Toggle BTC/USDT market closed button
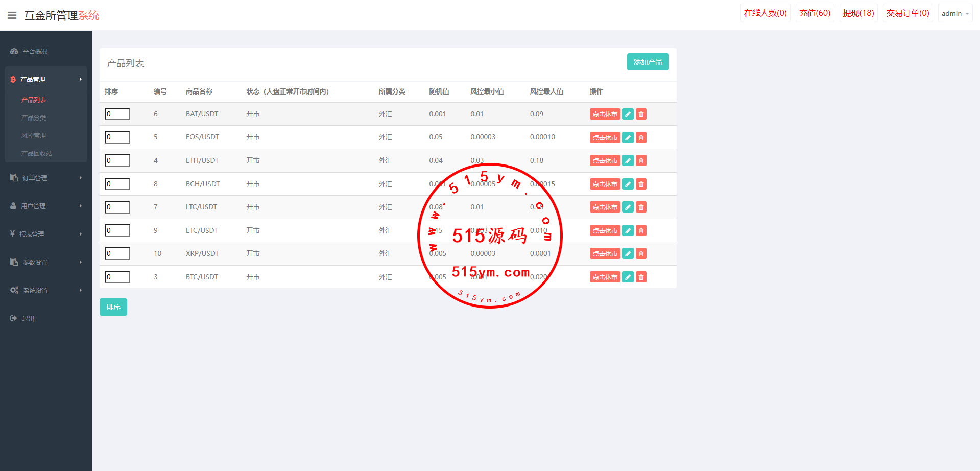 click(x=605, y=277)
